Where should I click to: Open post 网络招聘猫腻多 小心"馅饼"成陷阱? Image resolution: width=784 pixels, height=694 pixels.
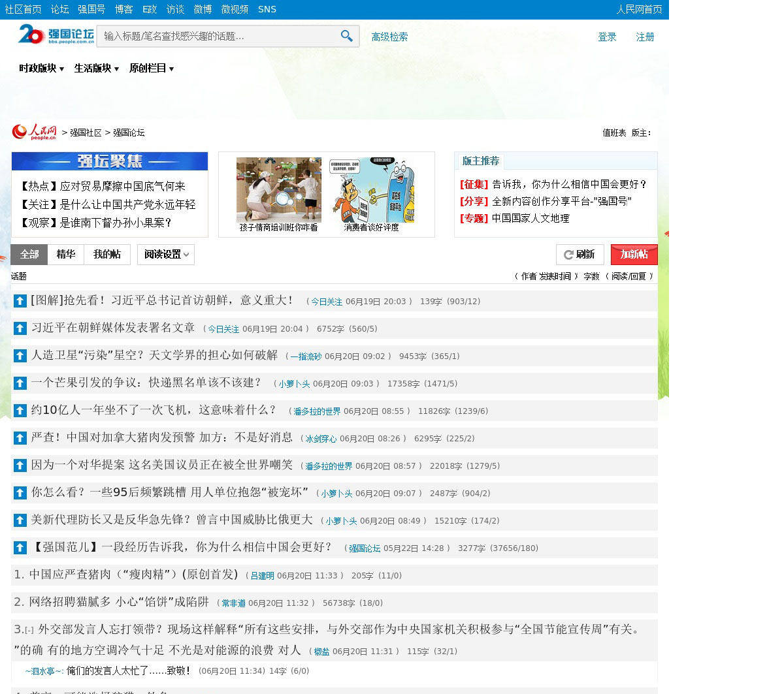point(119,602)
